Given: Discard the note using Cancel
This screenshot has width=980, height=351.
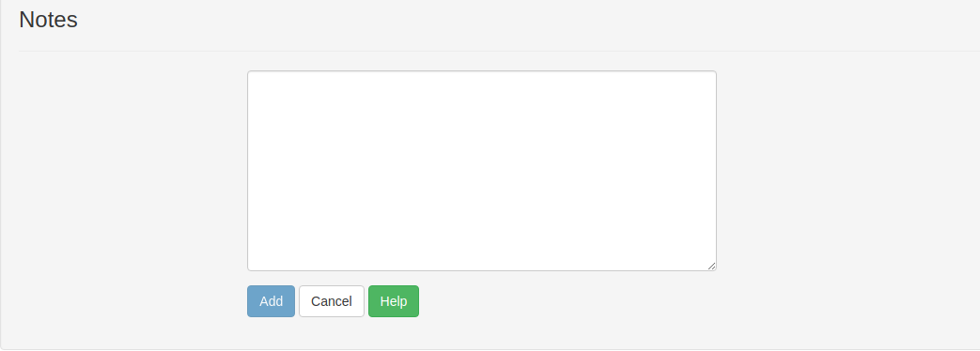Looking at the screenshot, I should 332,301.
